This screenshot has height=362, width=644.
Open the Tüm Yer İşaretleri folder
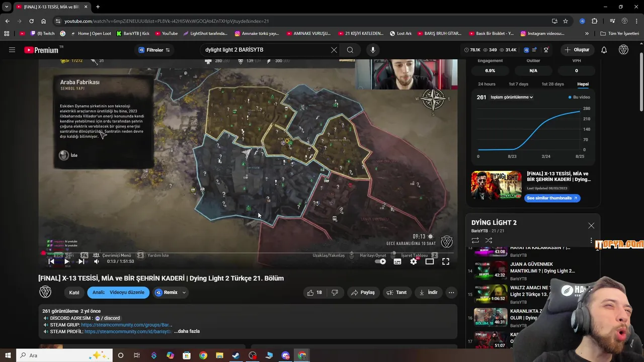pos(620,34)
